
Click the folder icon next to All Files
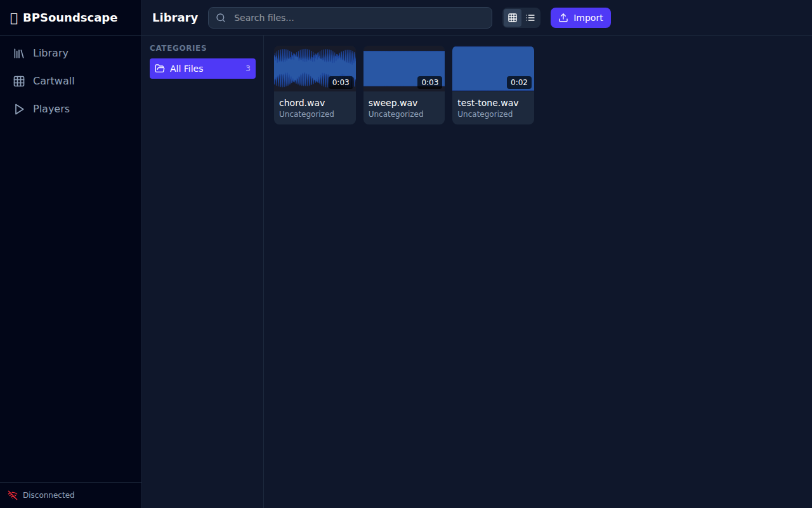click(x=161, y=68)
